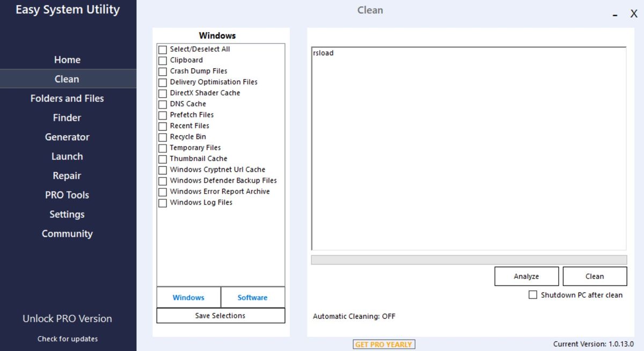Open the Repair section
The width and height of the screenshot is (644, 351).
(x=67, y=175)
